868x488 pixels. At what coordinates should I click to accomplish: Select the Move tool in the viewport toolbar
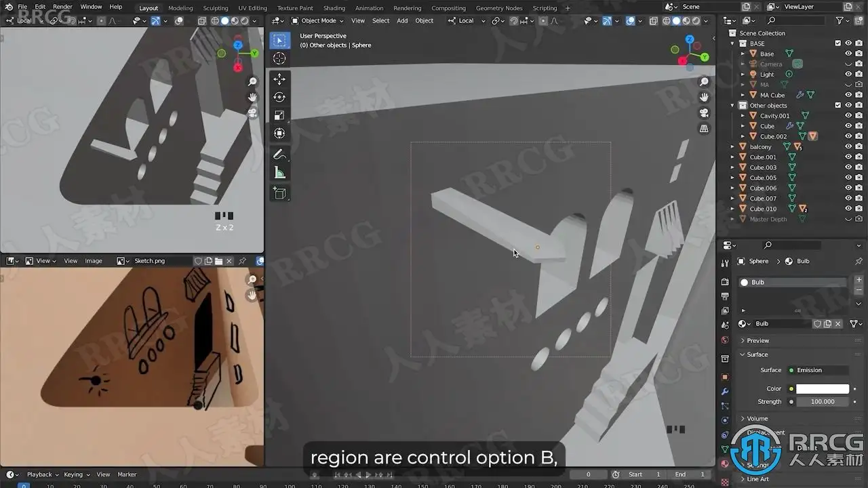coord(279,80)
